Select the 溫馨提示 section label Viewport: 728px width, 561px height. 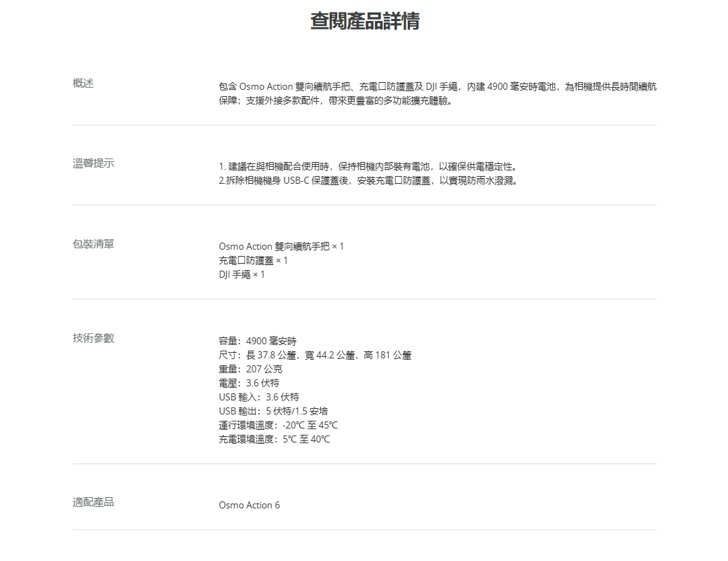(93, 163)
